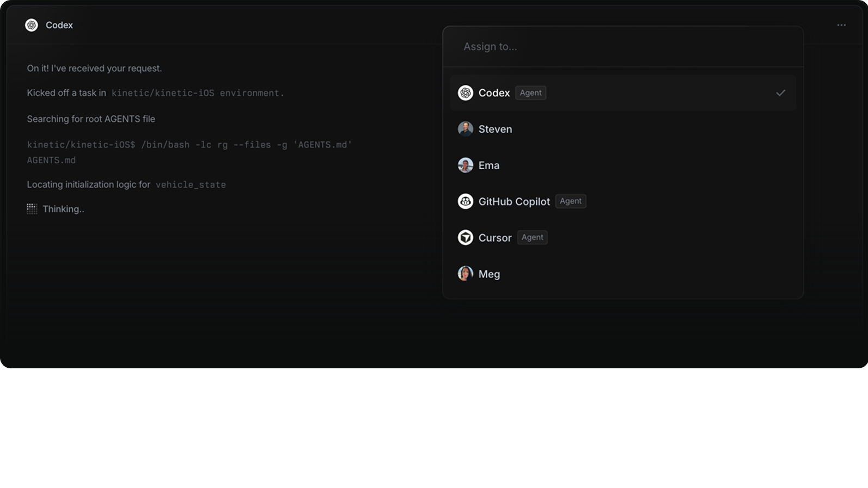The height and width of the screenshot is (488, 868).
Task: Toggle the checkmark on the Codex row
Action: pyautogui.click(x=780, y=93)
